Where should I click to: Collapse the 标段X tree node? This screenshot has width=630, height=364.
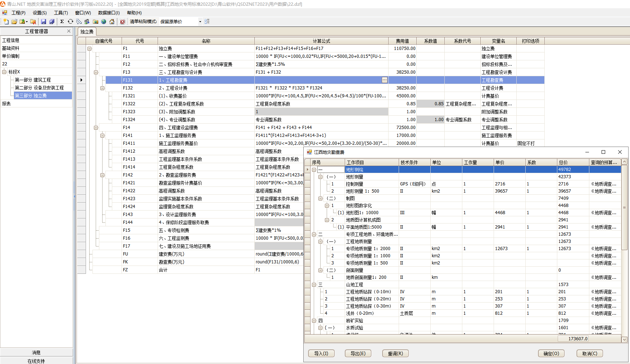[x=4, y=72]
